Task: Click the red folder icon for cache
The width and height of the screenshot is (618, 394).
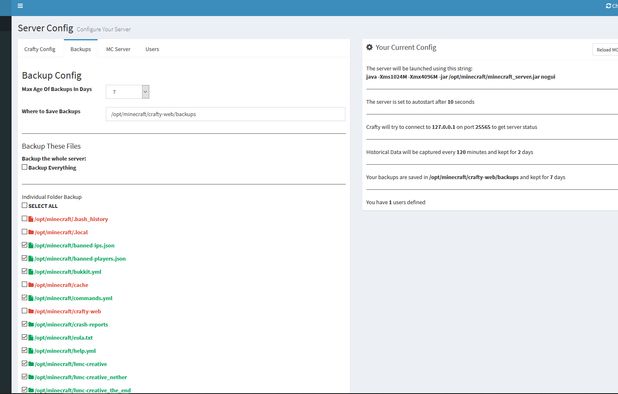Action: (31, 285)
